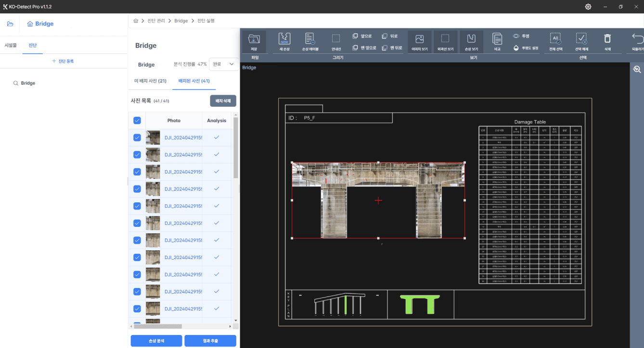This screenshot has width=644, height=348.
Task: Expand the Bridge item in facility tree
Action: (x=28, y=83)
